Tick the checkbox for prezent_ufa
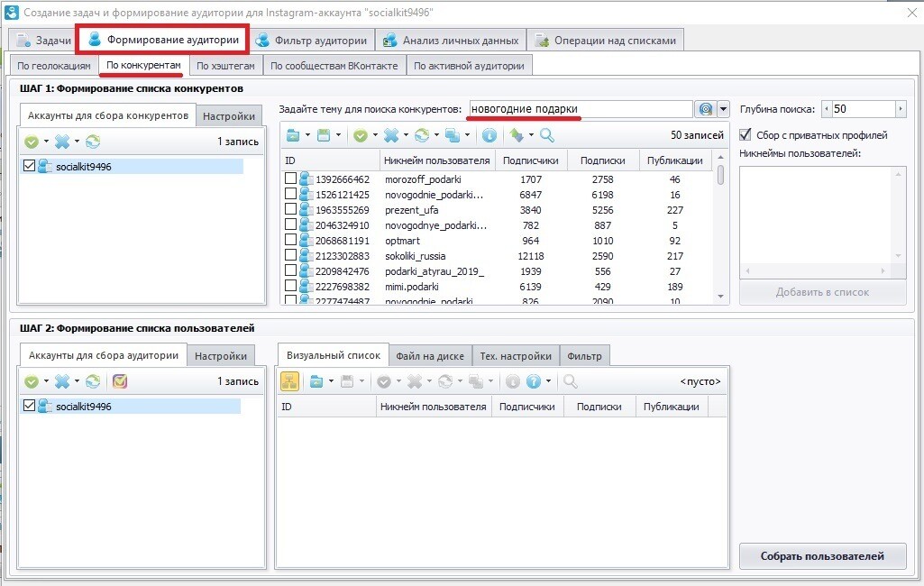The image size is (924, 586). [x=290, y=208]
